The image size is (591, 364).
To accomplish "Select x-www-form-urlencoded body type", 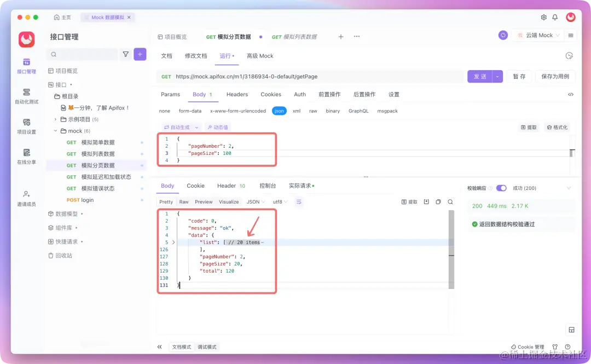I will (x=238, y=111).
